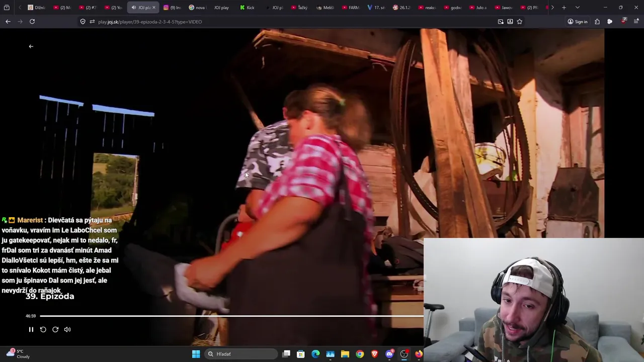Rewind the video with the back-skip icon
The height and width of the screenshot is (362, 644).
pos(43,329)
